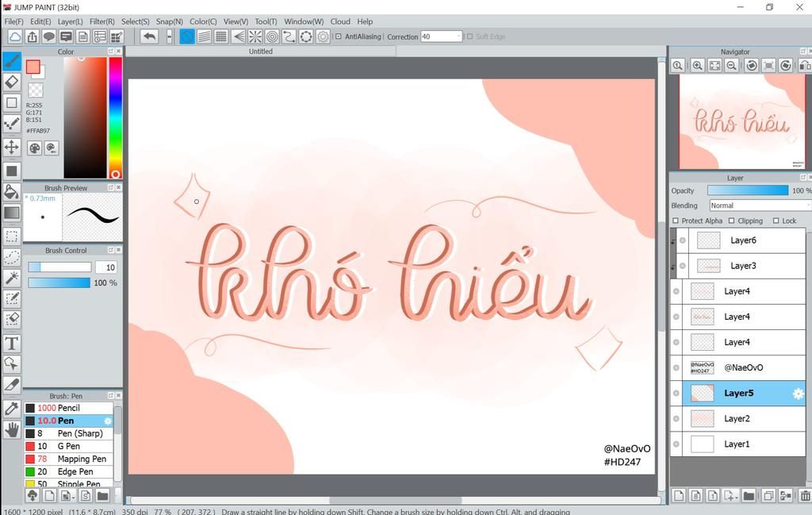812x515 pixels.
Task: Toggle visibility of Layer3
Action: click(x=683, y=266)
